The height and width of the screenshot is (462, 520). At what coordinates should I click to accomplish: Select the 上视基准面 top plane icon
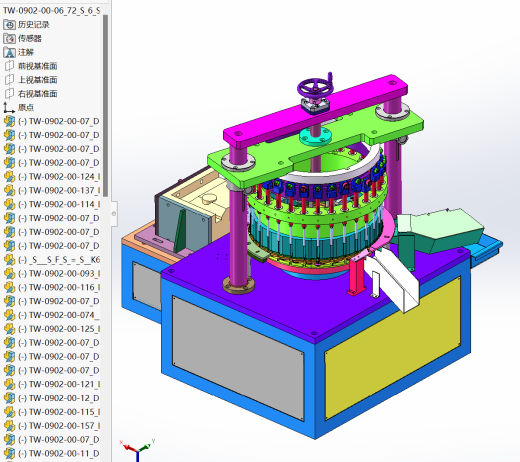click(9, 80)
